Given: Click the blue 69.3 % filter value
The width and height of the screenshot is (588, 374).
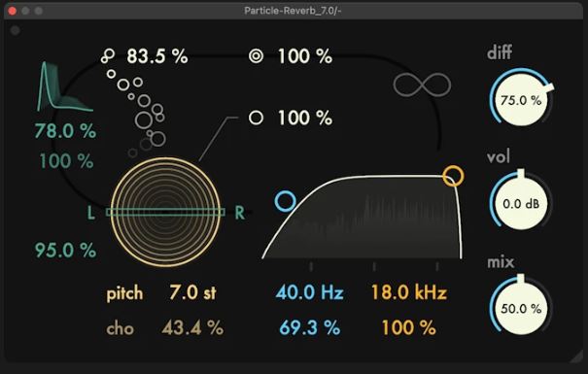Looking at the screenshot, I should coord(310,327).
